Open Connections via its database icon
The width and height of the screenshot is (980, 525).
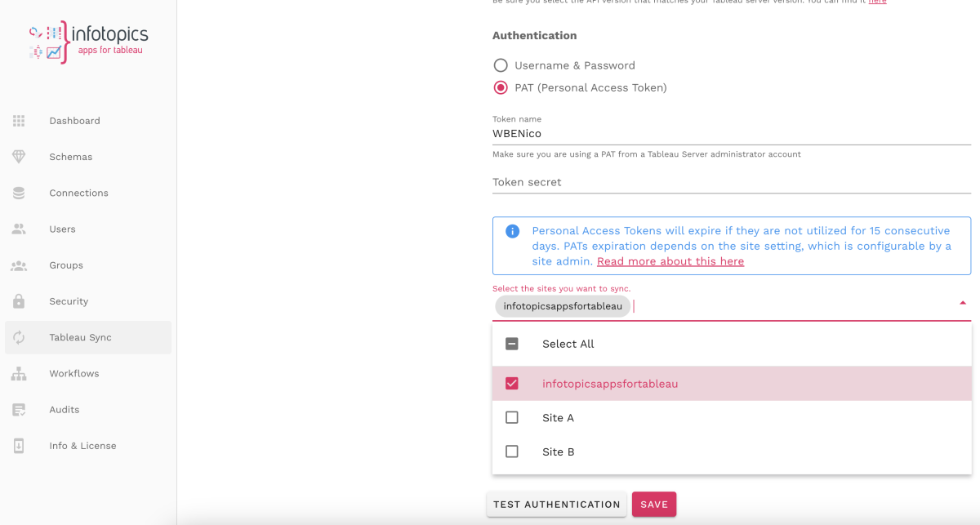point(18,193)
